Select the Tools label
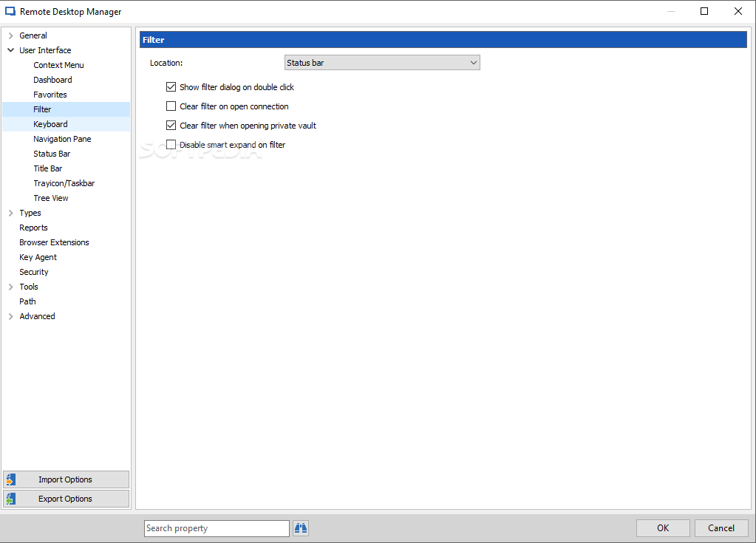The height and width of the screenshot is (543, 756). point(28,287)
